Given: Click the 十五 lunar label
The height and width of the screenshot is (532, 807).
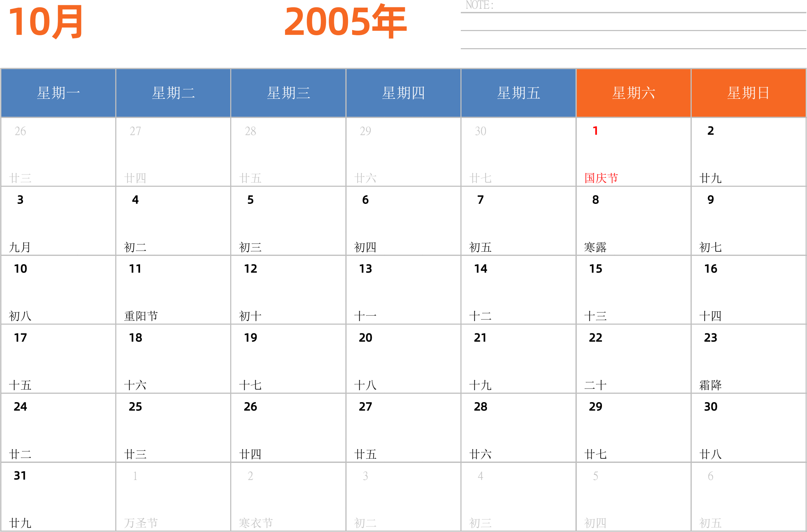Looking at the screenshot, I should [x=20, y=385].
